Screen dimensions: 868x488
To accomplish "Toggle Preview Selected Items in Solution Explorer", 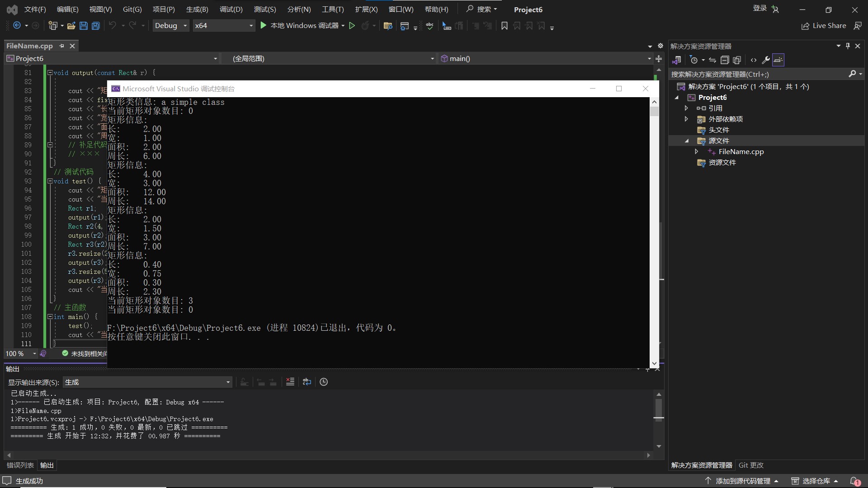I will (x=778, y=60).
